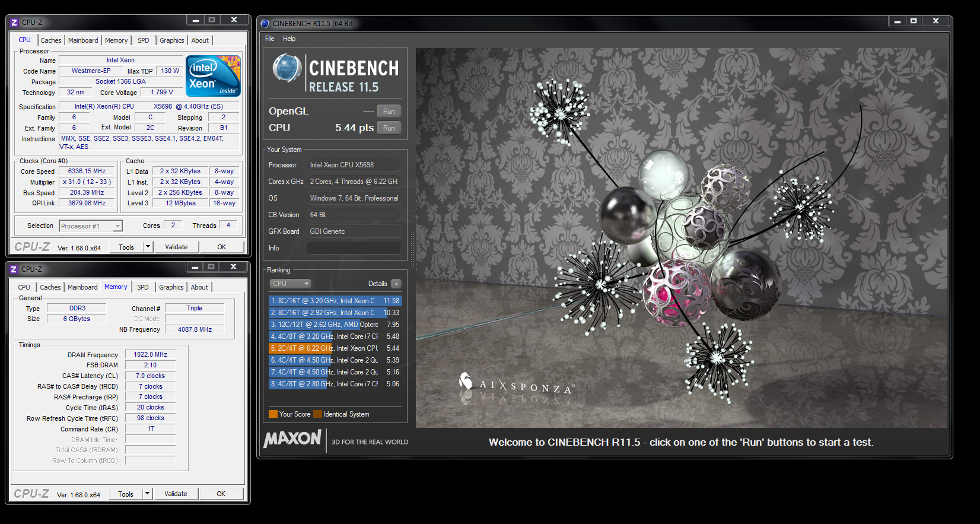980x524 pixels.
Task: Switch to Caches tab in top CPU-Z window
Action: [51, 40]
